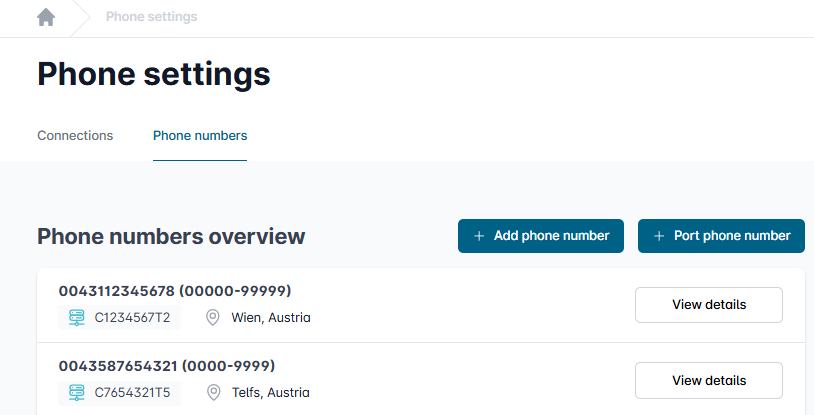Image resolution: width=814 pixels, height=415 pixels.
Task: Click the location pin next to Wien, Austria
Action: pyautogui.click(x=213, y=318)
